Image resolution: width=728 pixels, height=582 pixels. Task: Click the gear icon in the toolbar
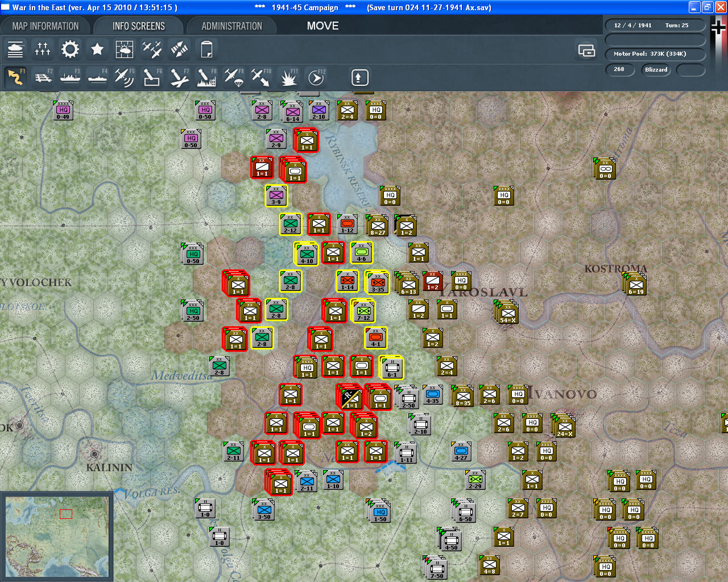point(70,49)
